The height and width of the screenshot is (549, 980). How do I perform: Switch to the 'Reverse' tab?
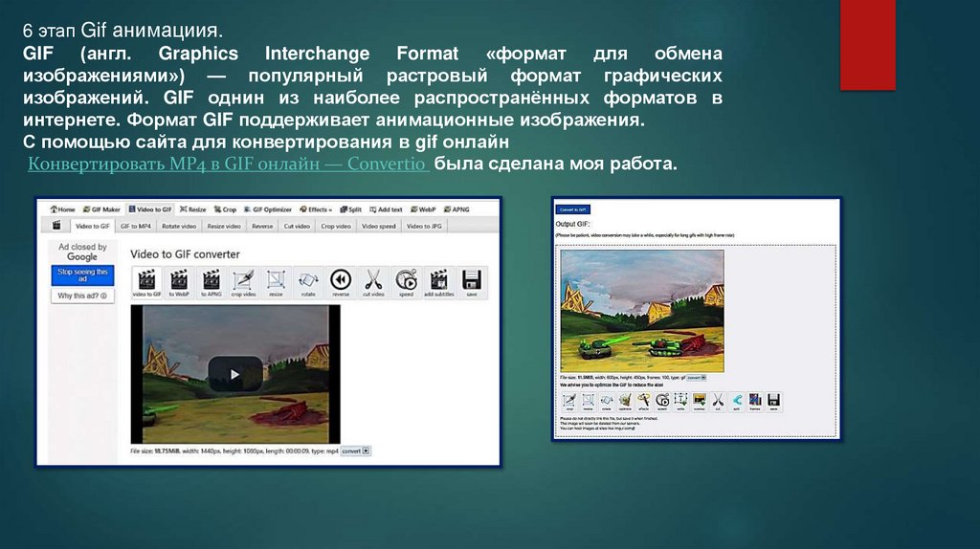tap(262, 226)
